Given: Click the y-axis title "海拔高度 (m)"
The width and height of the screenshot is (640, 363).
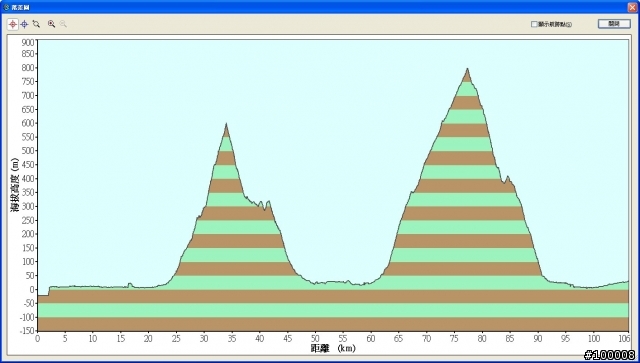Looking at the screenshot, I should coord(15,185).
